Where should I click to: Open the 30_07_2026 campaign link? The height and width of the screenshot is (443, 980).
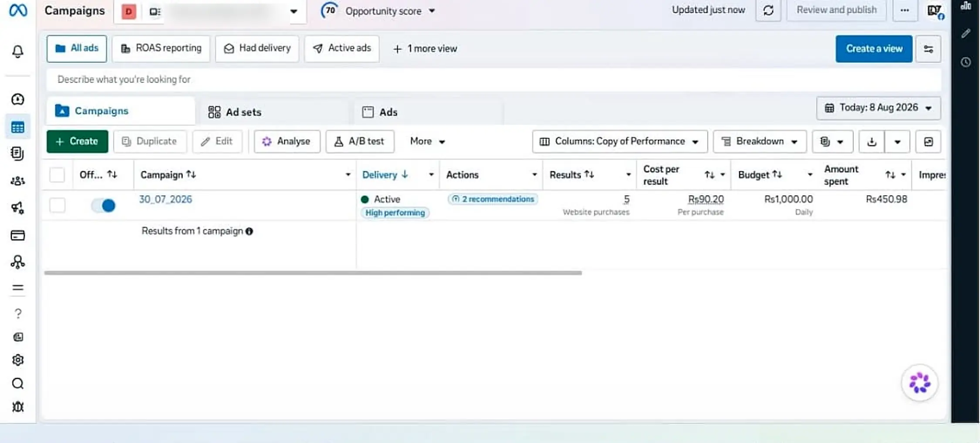click(166, 199)
